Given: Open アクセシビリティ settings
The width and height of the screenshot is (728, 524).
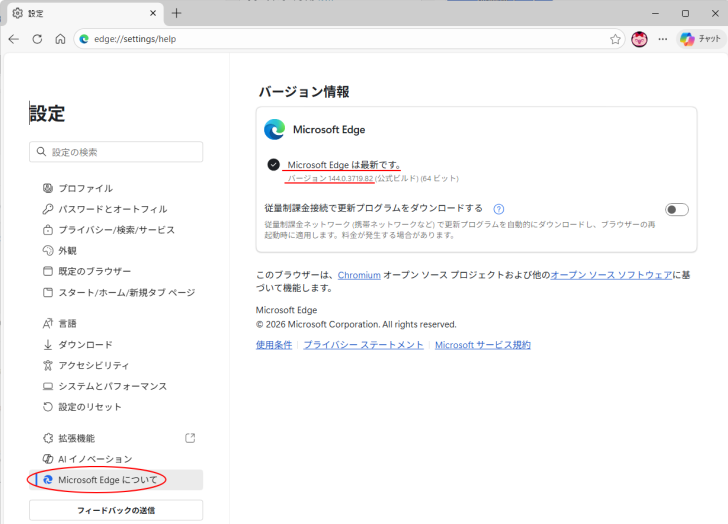Looking at the screenshot, I should [116, 365].
